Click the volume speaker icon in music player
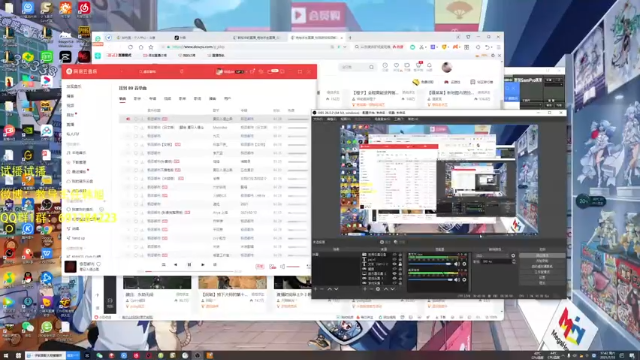This screenshot has height=360, width=640. pos(282,267)
